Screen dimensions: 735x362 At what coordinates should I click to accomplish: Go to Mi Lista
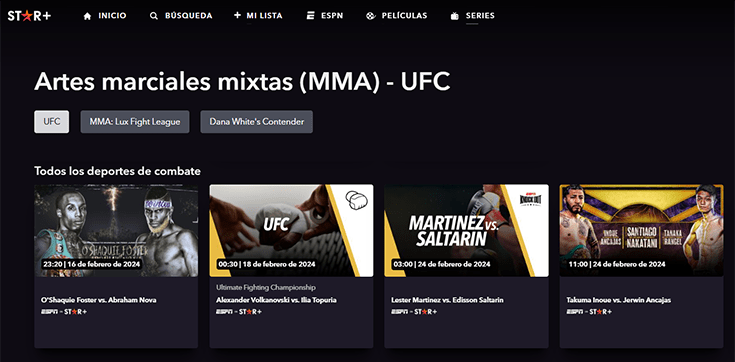tap(264, 16)
